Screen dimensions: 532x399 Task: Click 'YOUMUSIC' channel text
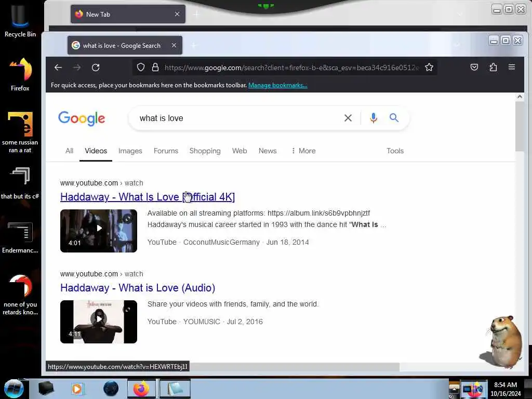point(202,322)
